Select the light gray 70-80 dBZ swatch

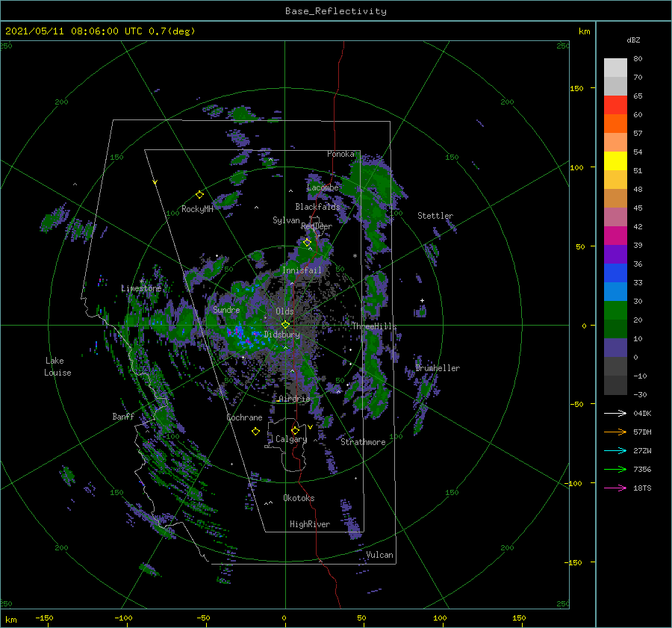(x=615, y=67)
